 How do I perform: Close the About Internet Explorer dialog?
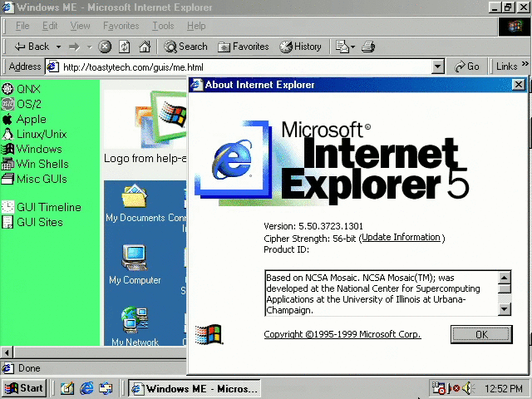click(x=519, y=85)
